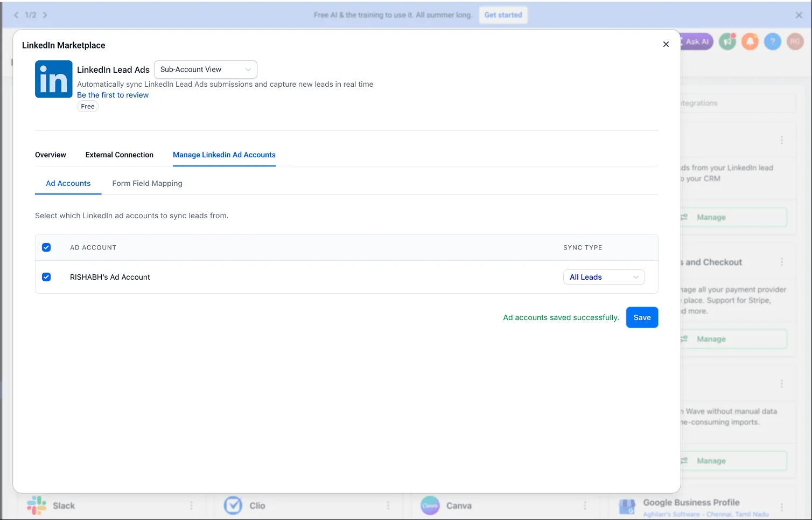This screenshot has width=812, height=520.
Task: Open the Canva card's three-dot menu
Action: [585, 505]
